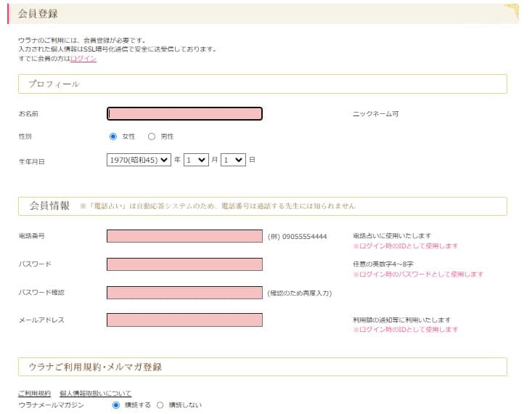Image resolution: width=532 pixels, height=414 pixels.
Task: Click the 会員登録 page heading
Action: coord(38,14)
